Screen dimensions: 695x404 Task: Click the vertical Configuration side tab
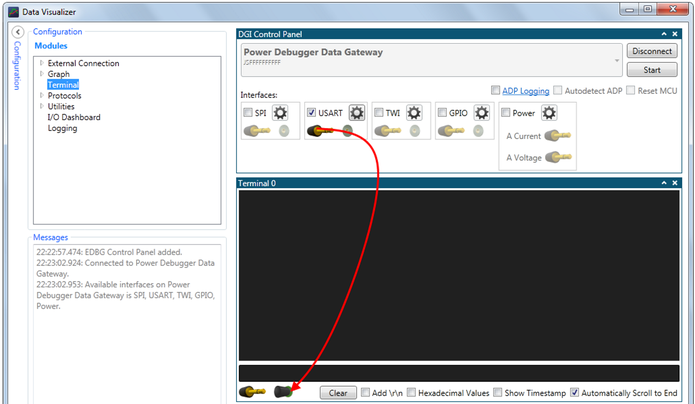pyautogui.click(x=17, y=66)
